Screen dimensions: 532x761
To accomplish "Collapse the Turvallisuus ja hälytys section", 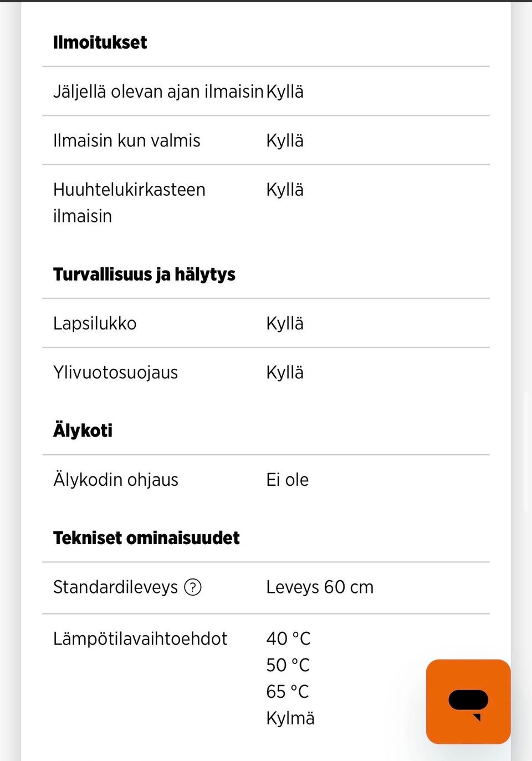I will [144, 274].
